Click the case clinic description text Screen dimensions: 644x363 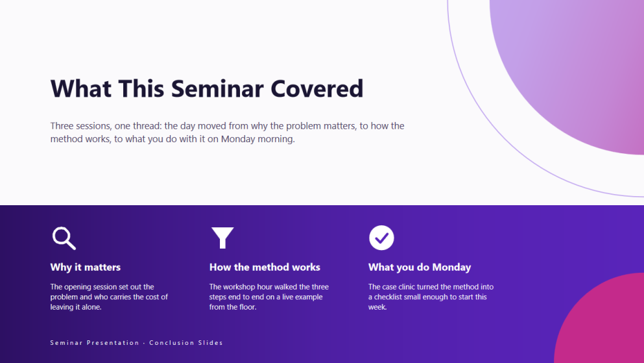coord(431,297)
